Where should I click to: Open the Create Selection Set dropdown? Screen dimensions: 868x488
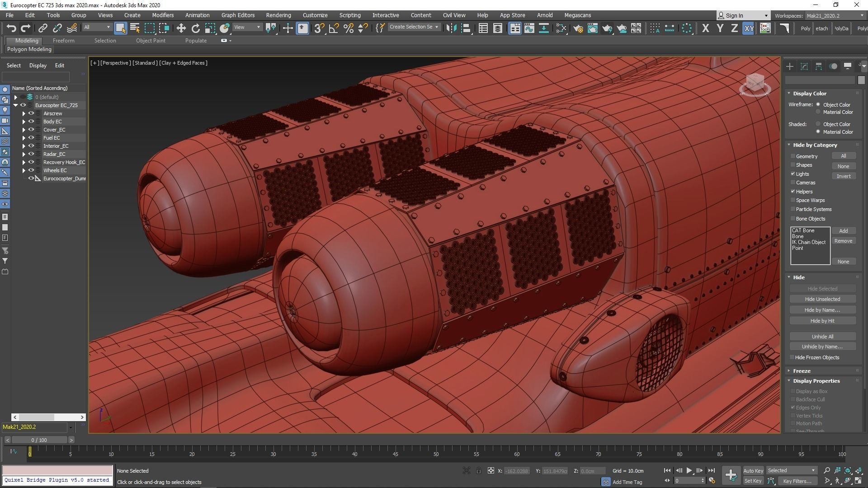pyautogui.click(x=436, y=27)
